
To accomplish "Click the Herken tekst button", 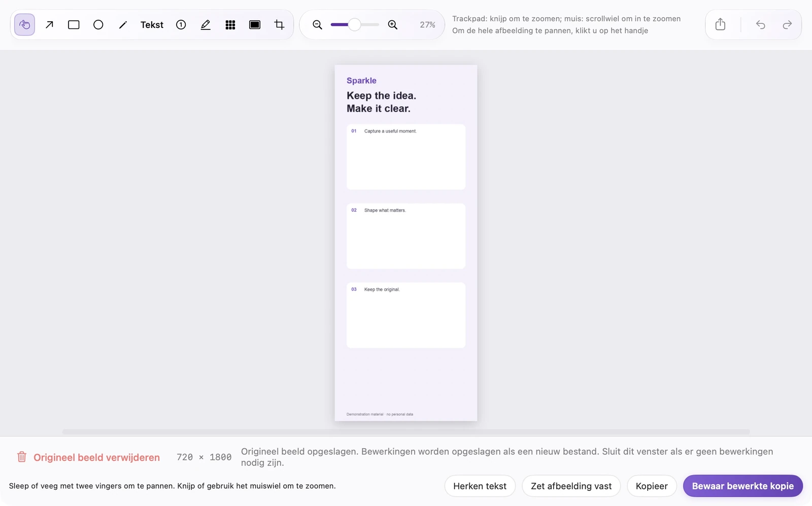I will click(x=480, y=486).
